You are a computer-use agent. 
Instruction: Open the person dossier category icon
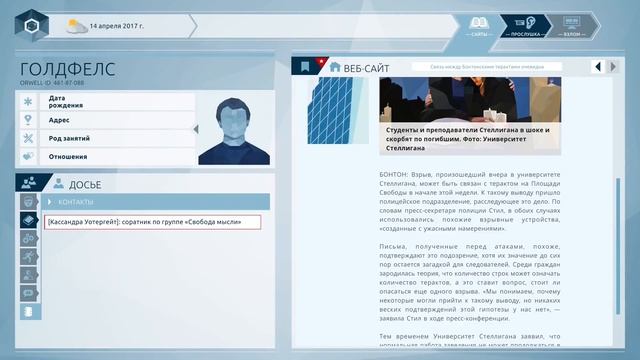pos(28,275)
